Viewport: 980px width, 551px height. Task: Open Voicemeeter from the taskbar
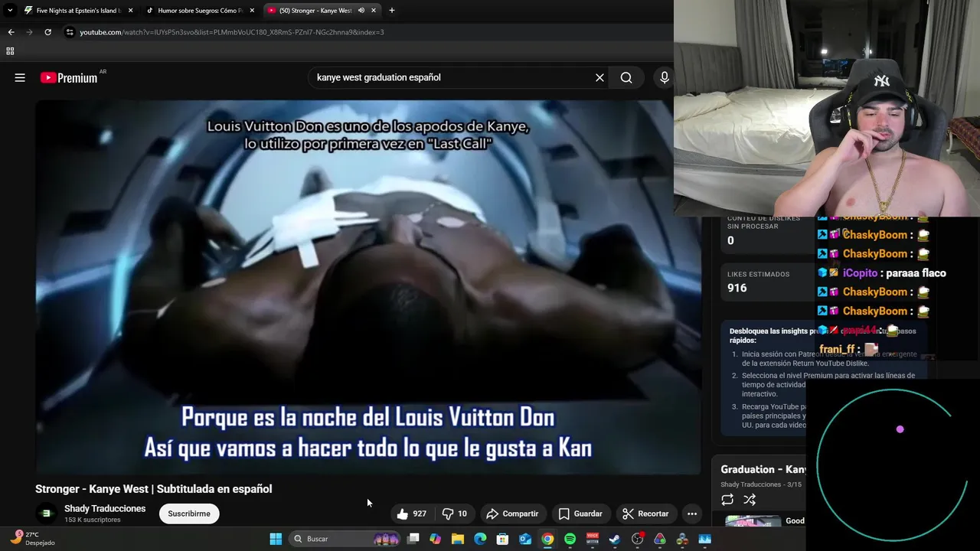pos(593,539)
